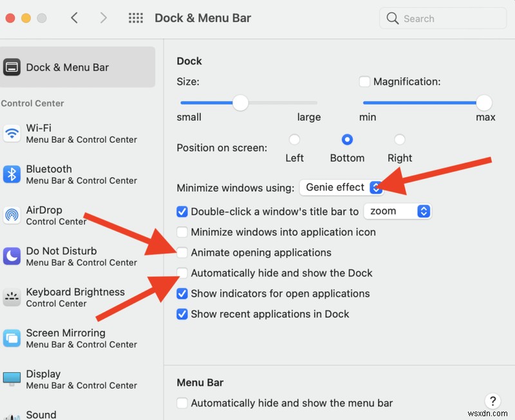Enable Automatically hide and show the Dock

182,273
